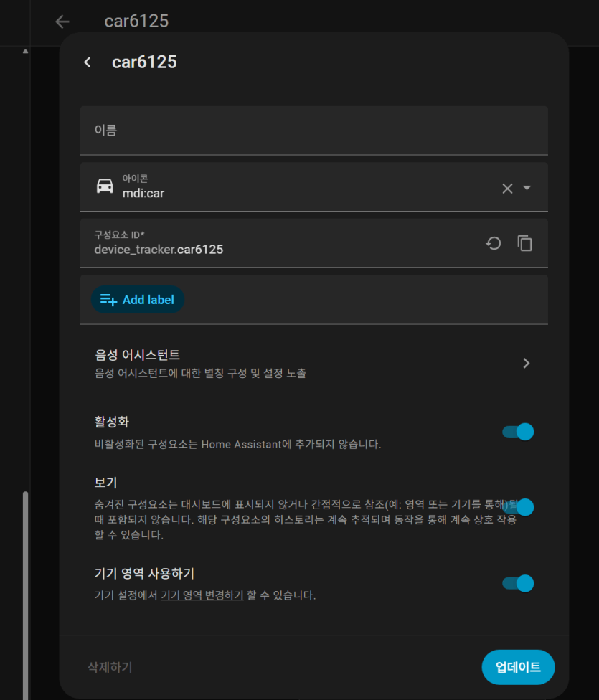Focus the 이름 name input field
599x700 pixels.
314,131
